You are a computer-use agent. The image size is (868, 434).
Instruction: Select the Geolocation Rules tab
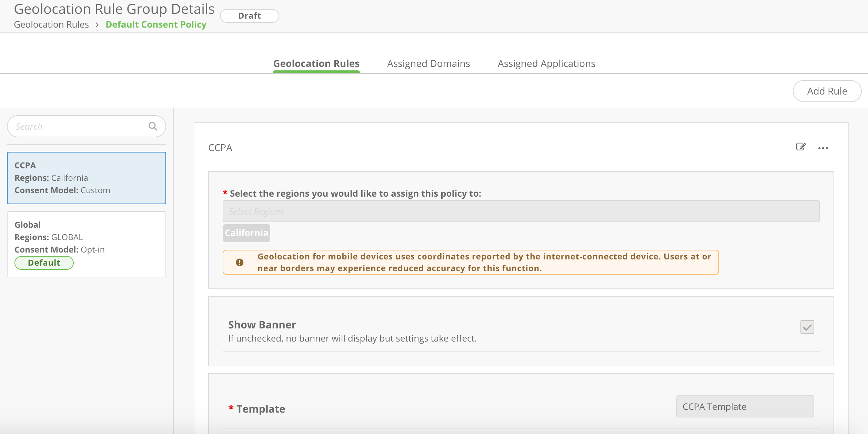click(316, 63)
